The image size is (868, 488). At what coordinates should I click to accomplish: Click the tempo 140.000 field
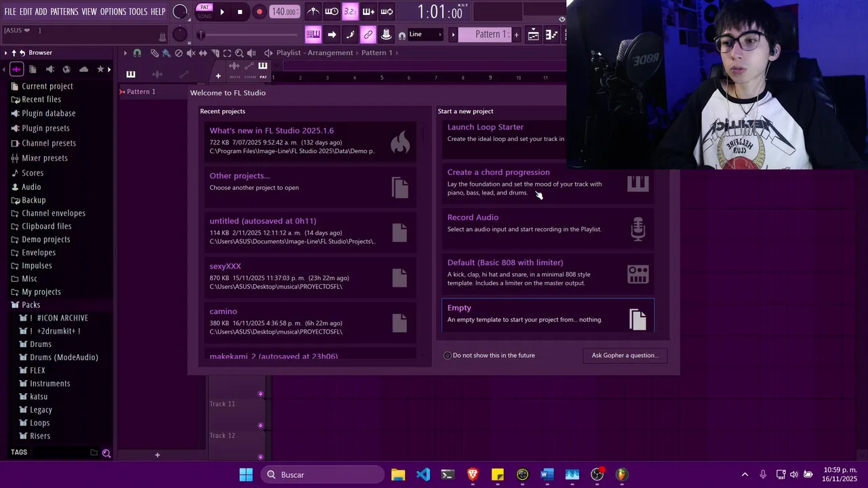[x=284, y=12]
